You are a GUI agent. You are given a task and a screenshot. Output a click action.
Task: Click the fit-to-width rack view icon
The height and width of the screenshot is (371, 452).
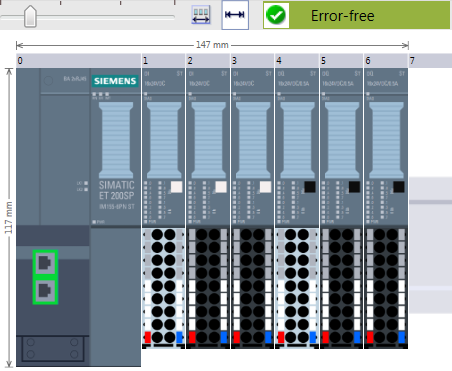click(x=201, y=15)
